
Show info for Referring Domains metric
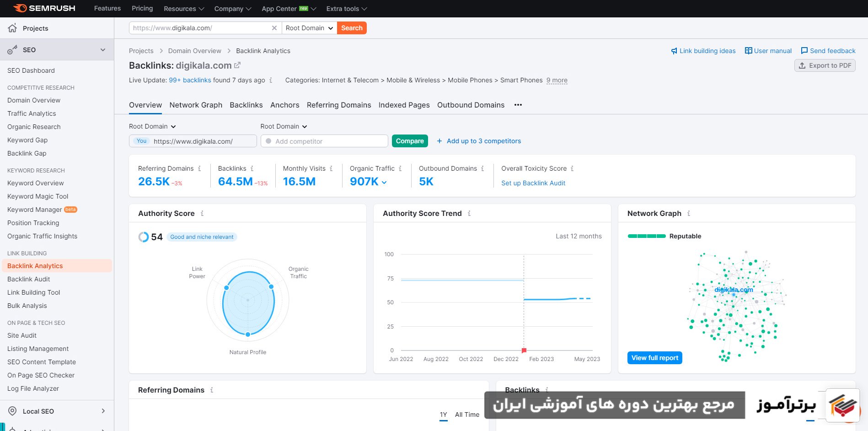(x=199, y=168)
